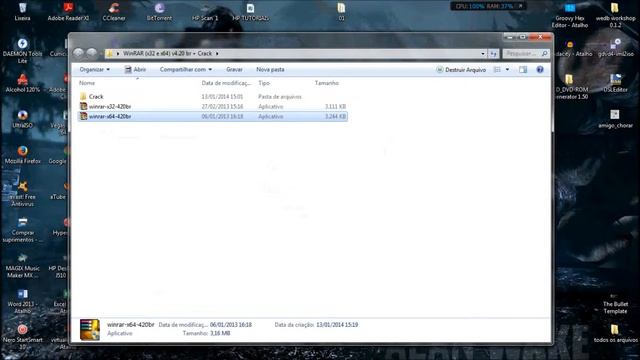Show the preview pane in Explorer

tap(523, 70)
